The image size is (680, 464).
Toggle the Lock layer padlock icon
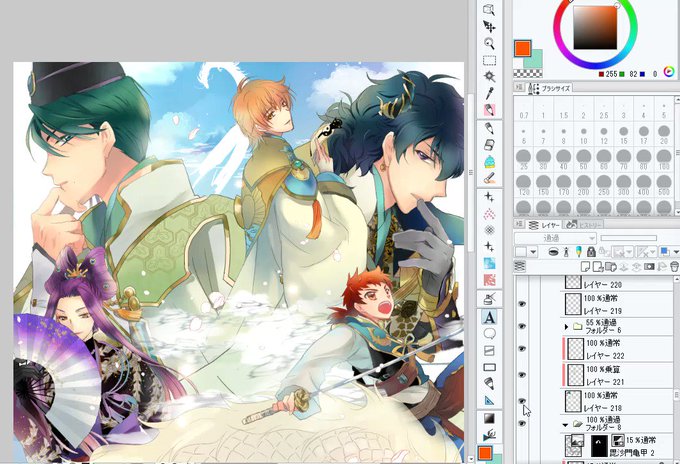click(x=591, y=252)
